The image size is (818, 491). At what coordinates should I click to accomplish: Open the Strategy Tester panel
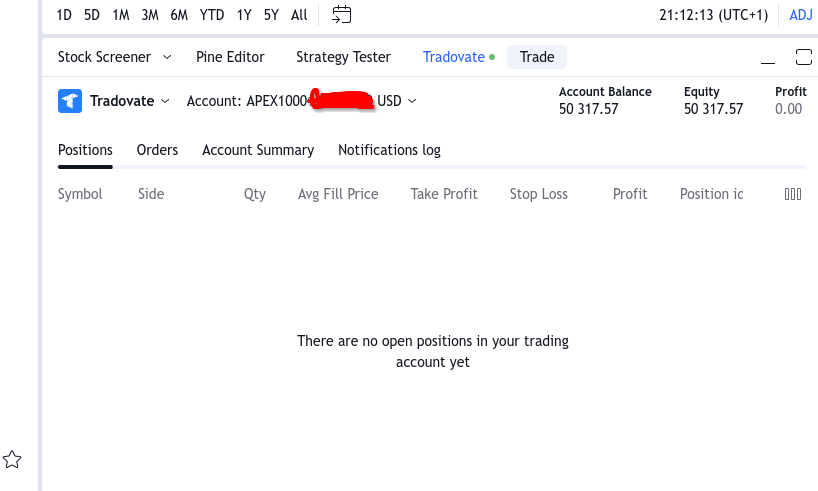pos(343,57)
